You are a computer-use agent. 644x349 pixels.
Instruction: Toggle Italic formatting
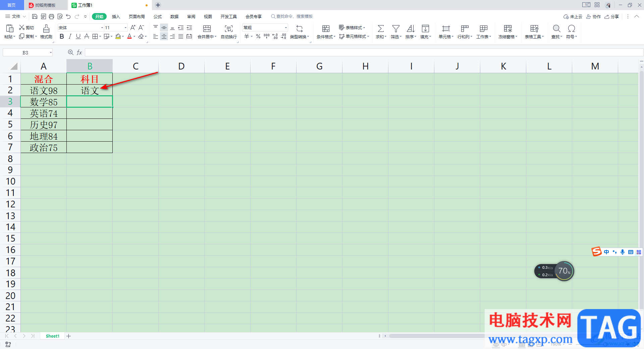[x=70, y=36]
